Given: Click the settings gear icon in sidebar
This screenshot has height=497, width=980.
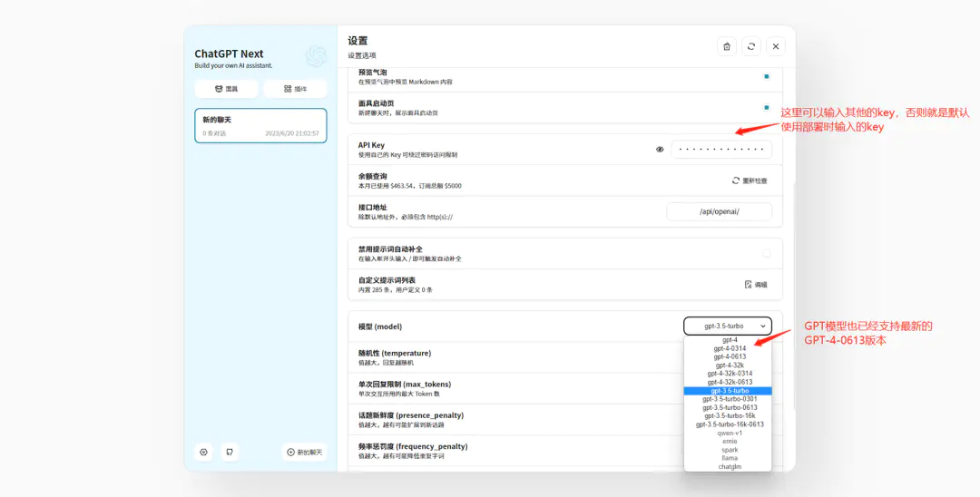Looking at the screenshot, I should click(x=203, y=452).
